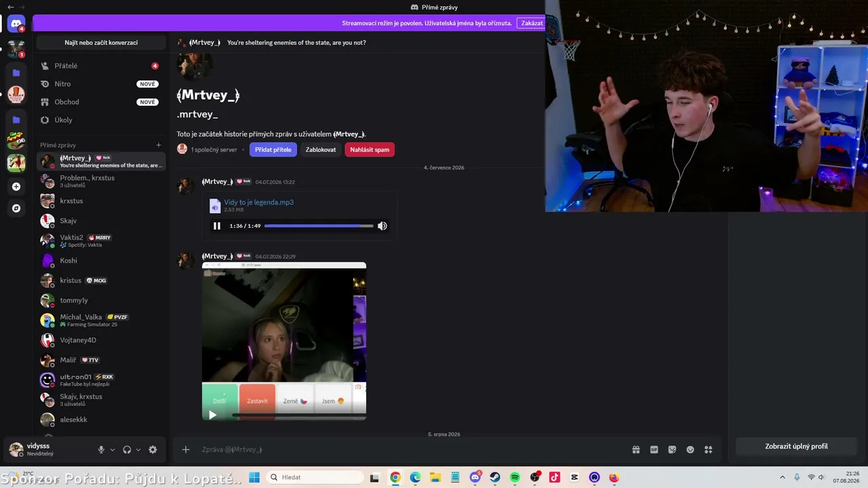
Task: Click Nahlásit spam button
Action: [370, 150]
